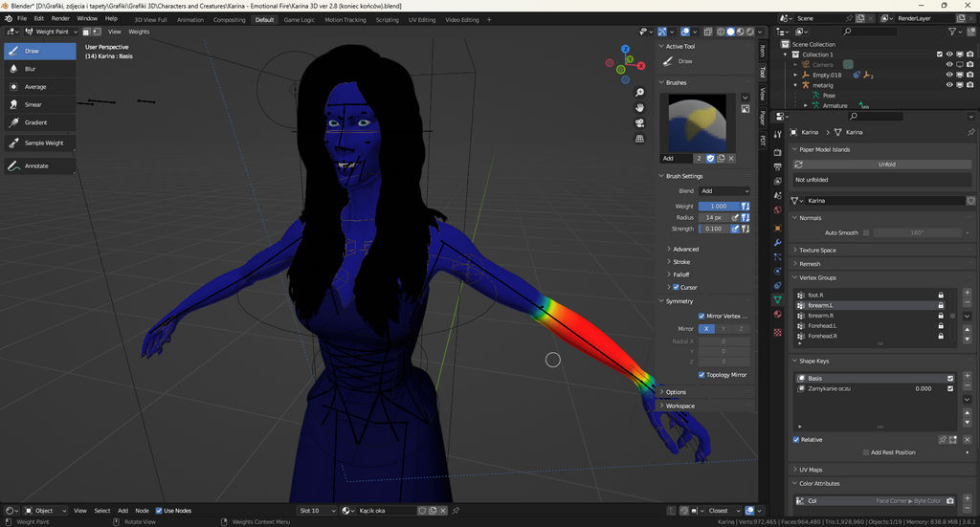Adjust the brush Strength slider
The width and height of the screenshot is (980, 527).
713,229
